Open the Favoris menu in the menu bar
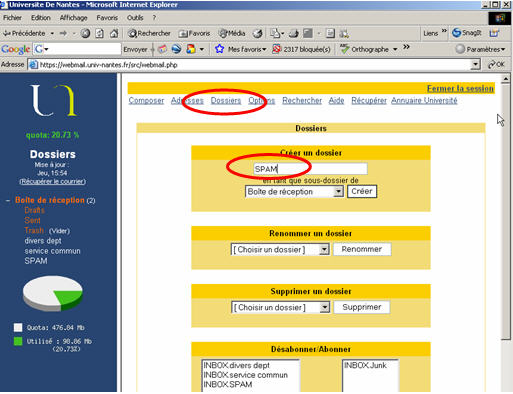513x394 pixels. pos(107,18)
